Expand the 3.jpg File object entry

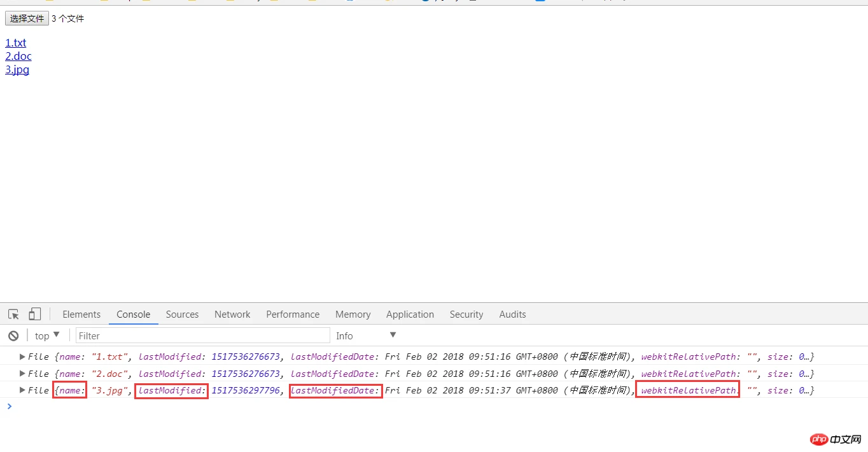(x=23, y=390)
